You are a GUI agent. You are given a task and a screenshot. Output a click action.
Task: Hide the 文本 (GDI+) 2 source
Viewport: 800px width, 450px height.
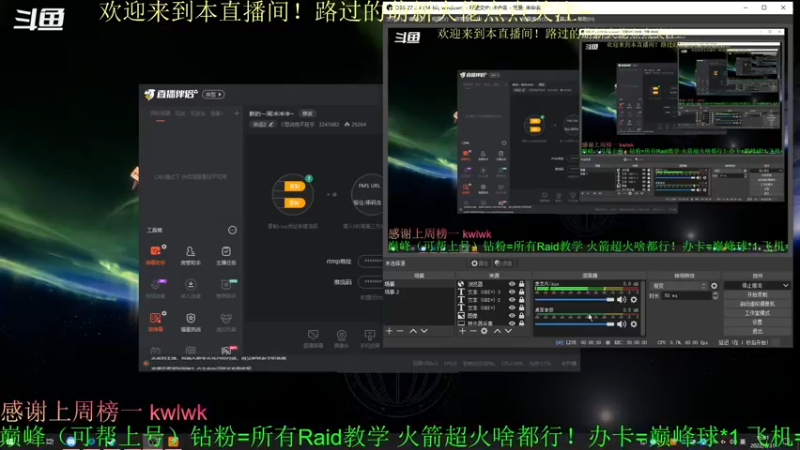point(512,299)
